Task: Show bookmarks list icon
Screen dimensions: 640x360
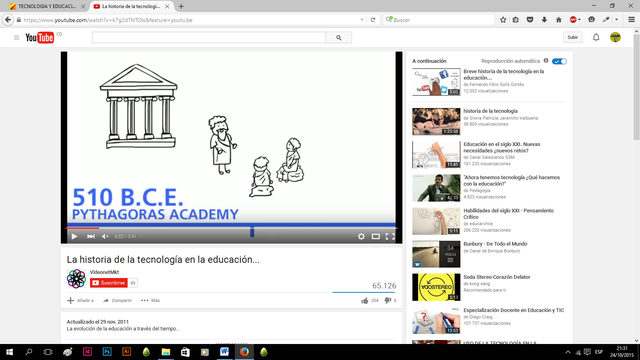Action: click(516, 20)
